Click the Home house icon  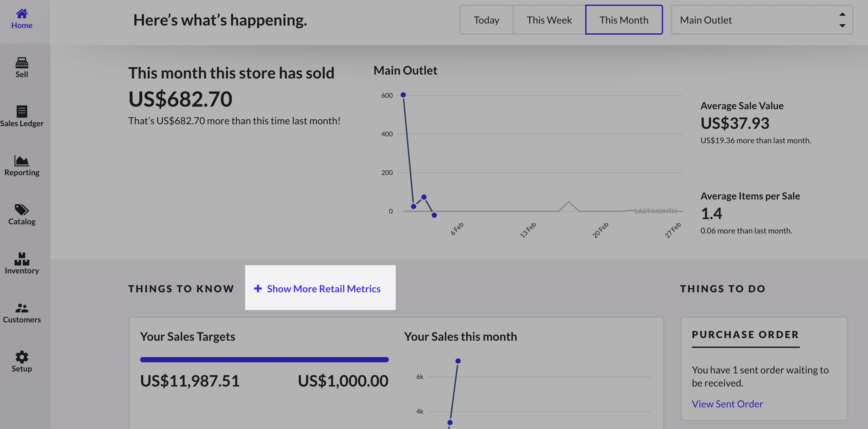click(x=22, y=14)
